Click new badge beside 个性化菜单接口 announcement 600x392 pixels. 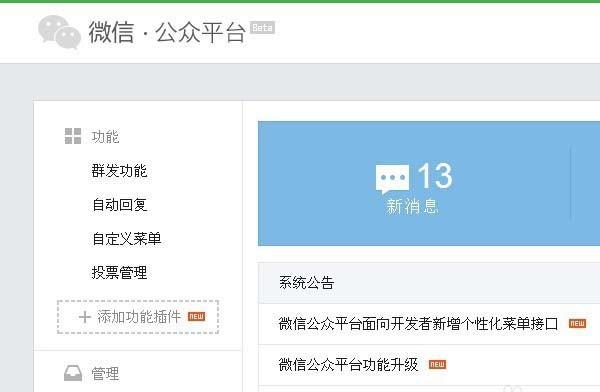click(x=577, y=323)
